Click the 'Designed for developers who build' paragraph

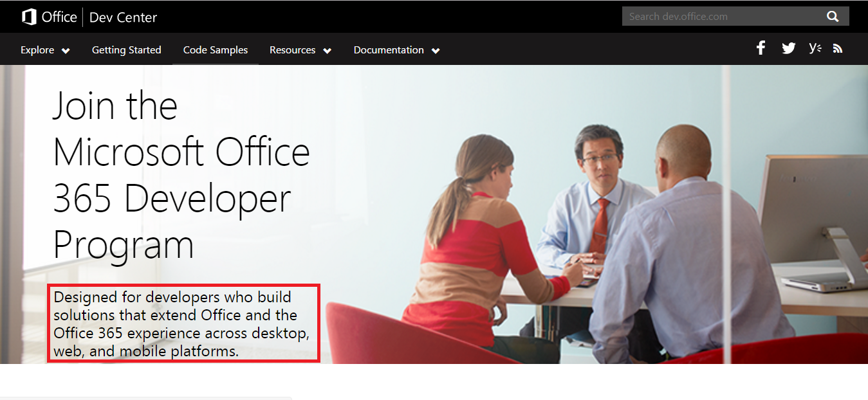[x=182, y=324]
